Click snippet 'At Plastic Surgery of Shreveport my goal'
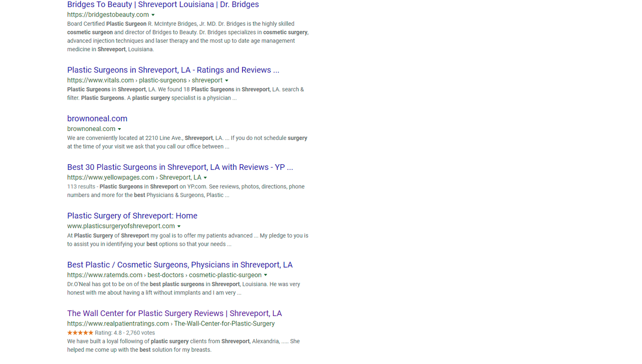642x364 pixels. click(187, 240)
